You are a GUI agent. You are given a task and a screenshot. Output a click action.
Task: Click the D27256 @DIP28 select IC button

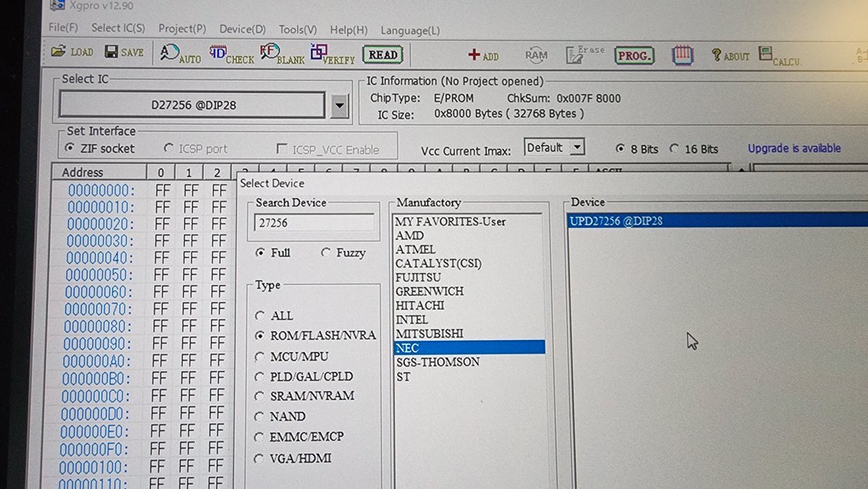pyautogui.click(x=192, y=105)
